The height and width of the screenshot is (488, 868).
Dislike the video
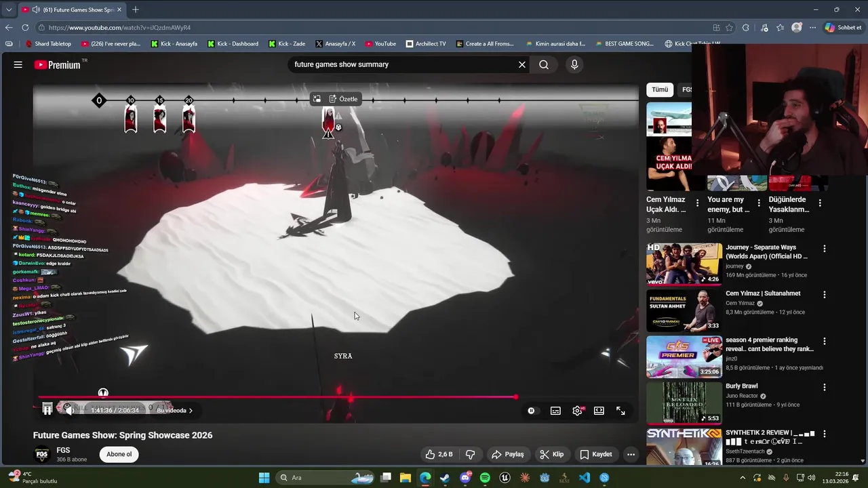click(470, 454)
